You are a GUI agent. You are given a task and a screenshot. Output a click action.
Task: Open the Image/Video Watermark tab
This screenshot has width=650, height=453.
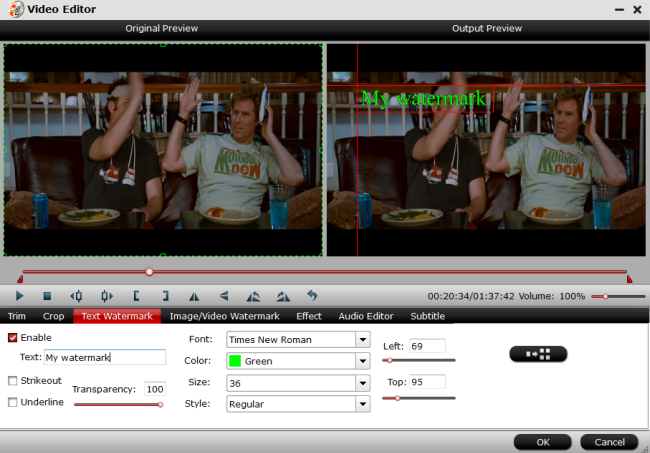(224, 316)
